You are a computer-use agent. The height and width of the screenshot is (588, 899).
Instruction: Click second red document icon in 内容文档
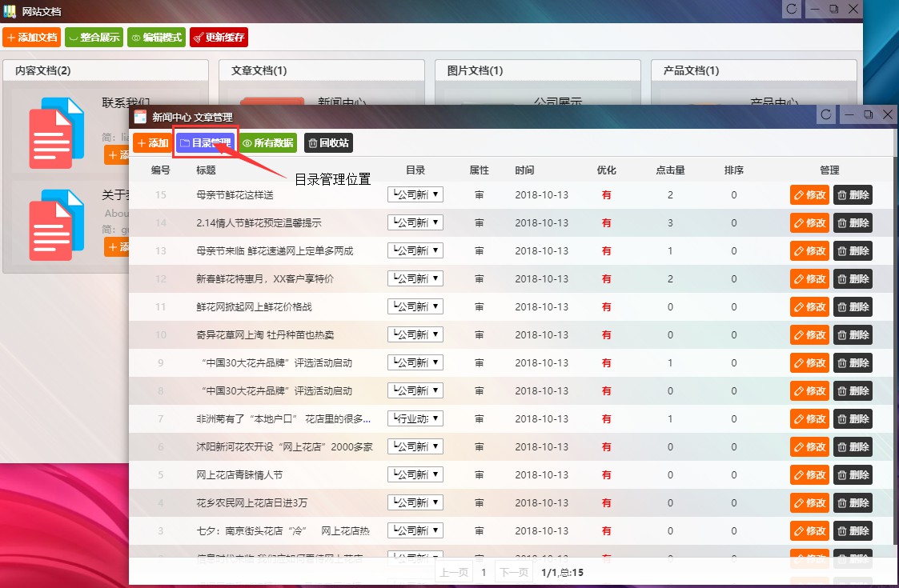point(56,225)
